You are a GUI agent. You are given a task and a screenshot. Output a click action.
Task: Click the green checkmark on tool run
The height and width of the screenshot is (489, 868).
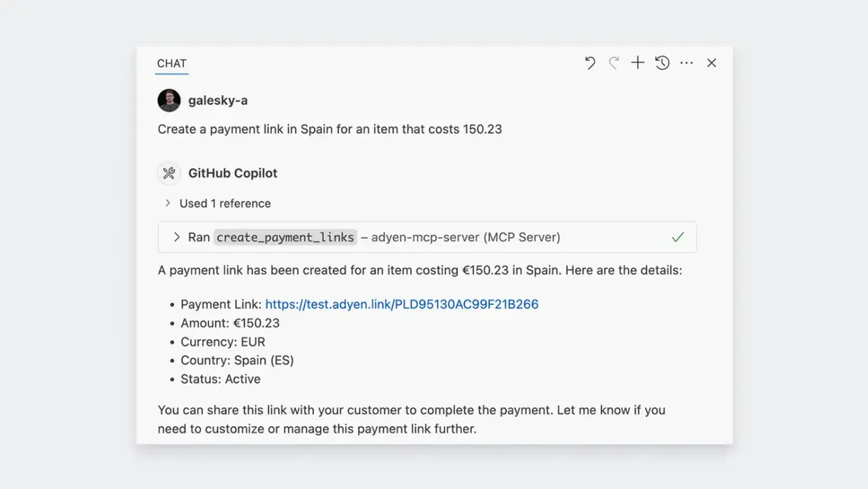(x=678, y=237)
